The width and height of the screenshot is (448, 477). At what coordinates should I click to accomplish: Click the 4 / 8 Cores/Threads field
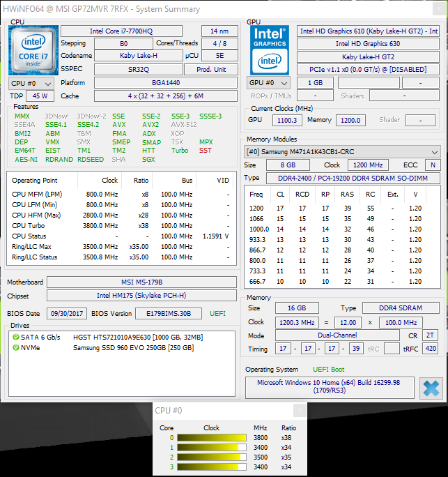pyautogui.click(x=219, y=43)
